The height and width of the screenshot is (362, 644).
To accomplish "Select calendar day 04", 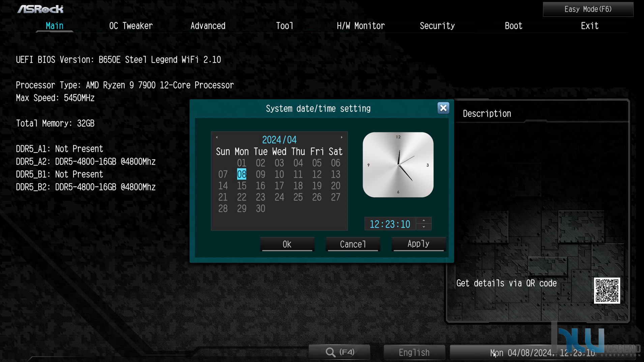I will click(x=298, y=163).
